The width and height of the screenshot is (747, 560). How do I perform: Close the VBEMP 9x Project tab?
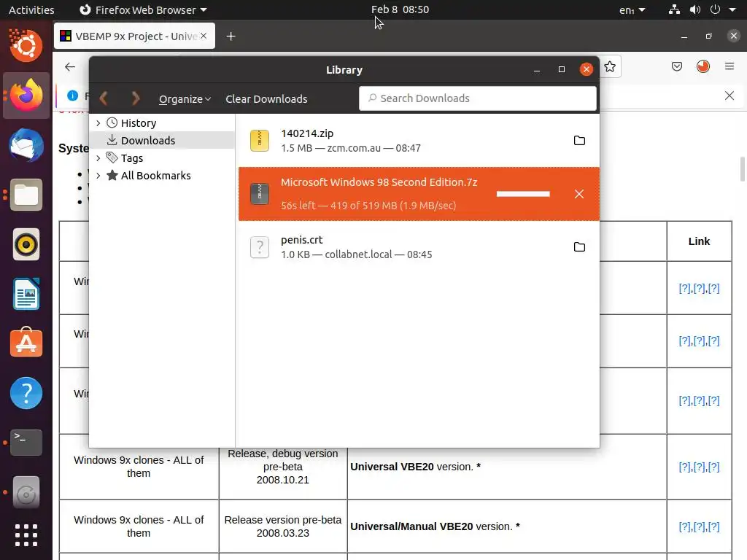coord(204,36)
